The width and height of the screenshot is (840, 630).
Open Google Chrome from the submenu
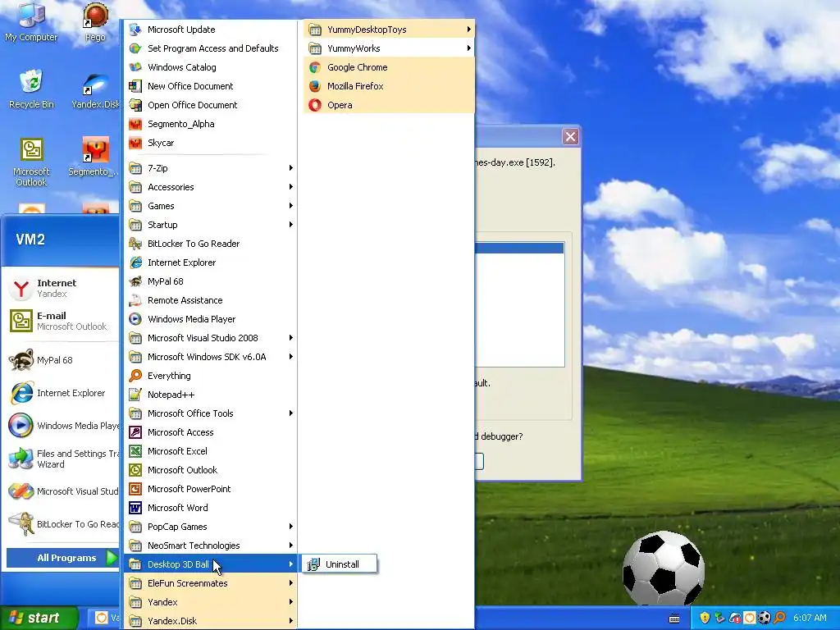point(389,67)
